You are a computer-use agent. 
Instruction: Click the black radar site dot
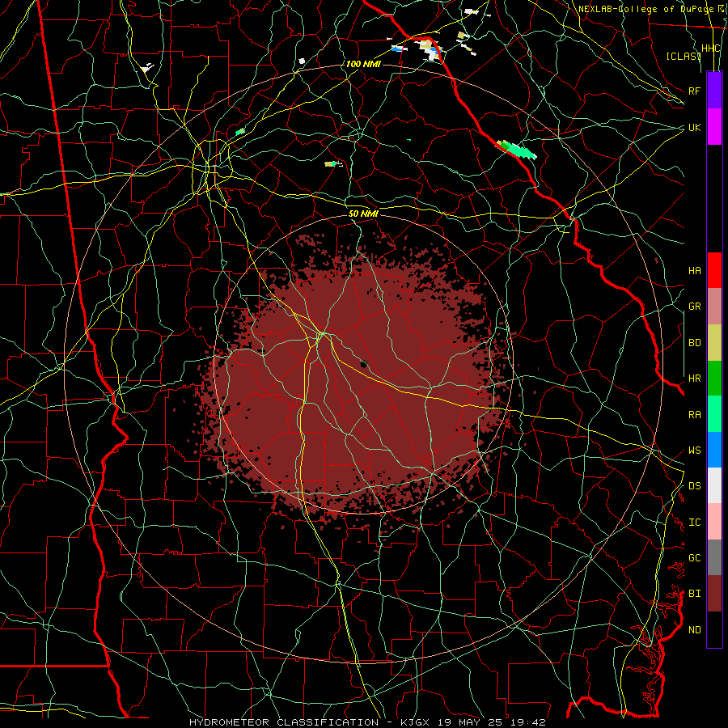363,365
